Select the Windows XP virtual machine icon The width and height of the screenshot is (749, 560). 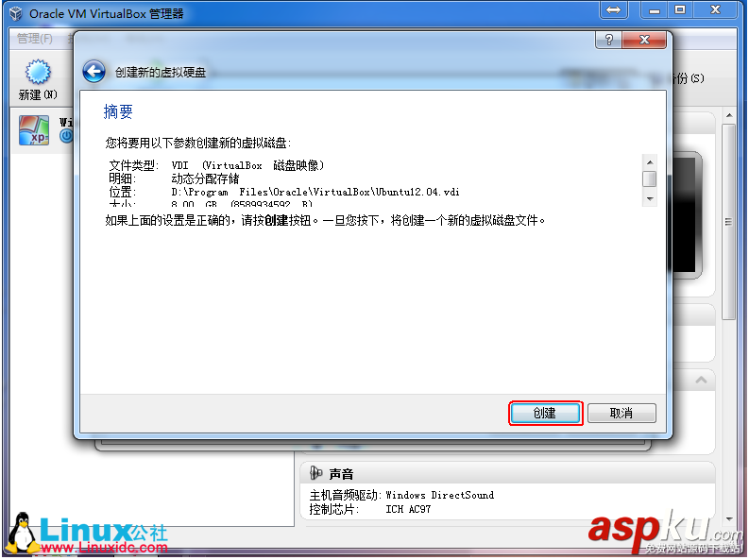tap(34, 130)
